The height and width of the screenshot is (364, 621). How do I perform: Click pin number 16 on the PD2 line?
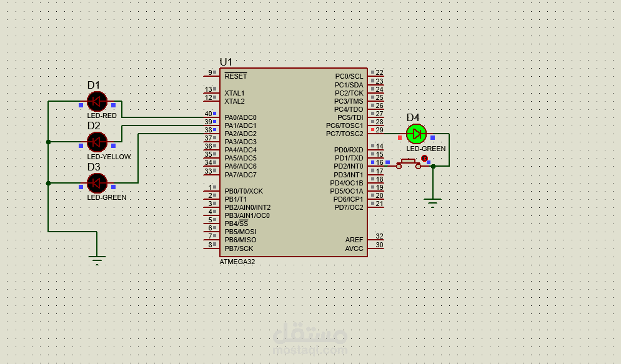coord(379,162)
